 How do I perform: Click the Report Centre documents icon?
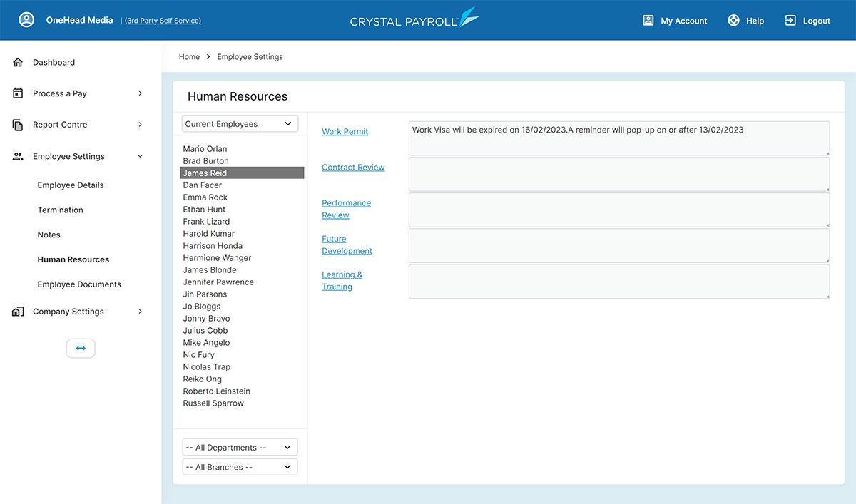18,125
